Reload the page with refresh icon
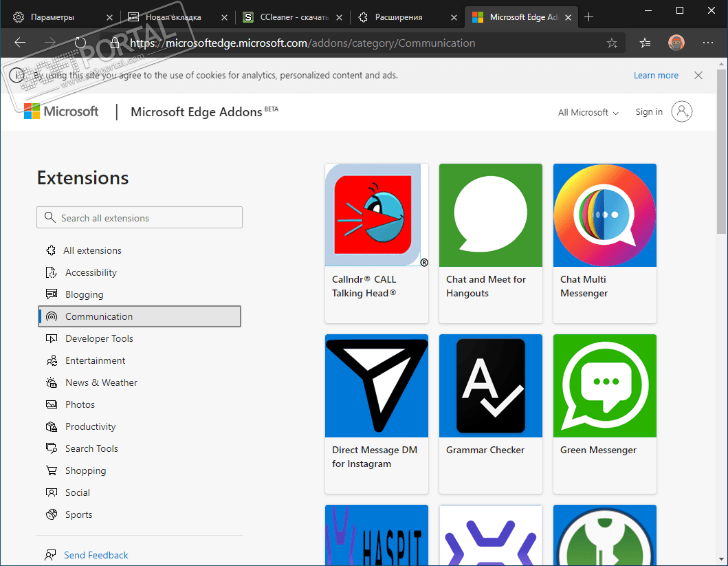728x566 pixels. tap(80, 43)
